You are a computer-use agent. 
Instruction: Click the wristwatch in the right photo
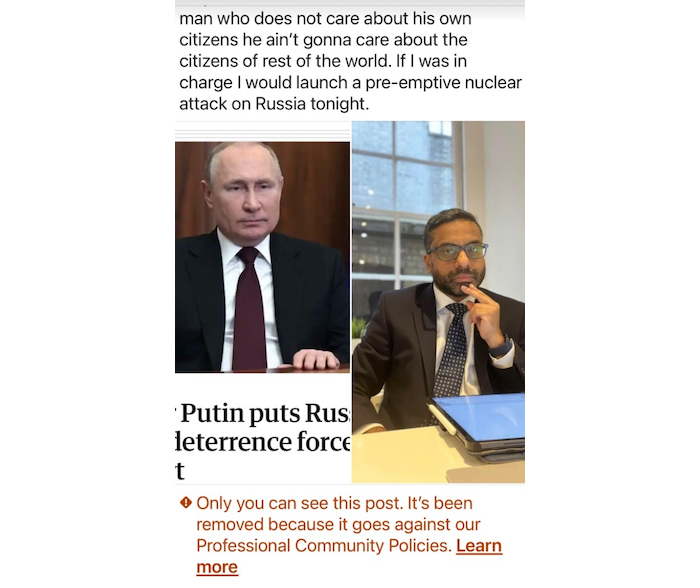point(501,348)
